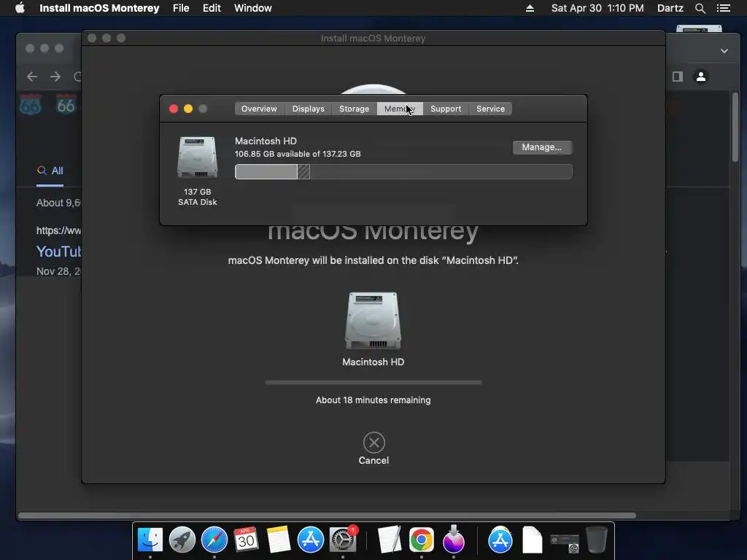Open Finder from the Dock
Screen dimensions: 747x560
click(x=150, y=540)
